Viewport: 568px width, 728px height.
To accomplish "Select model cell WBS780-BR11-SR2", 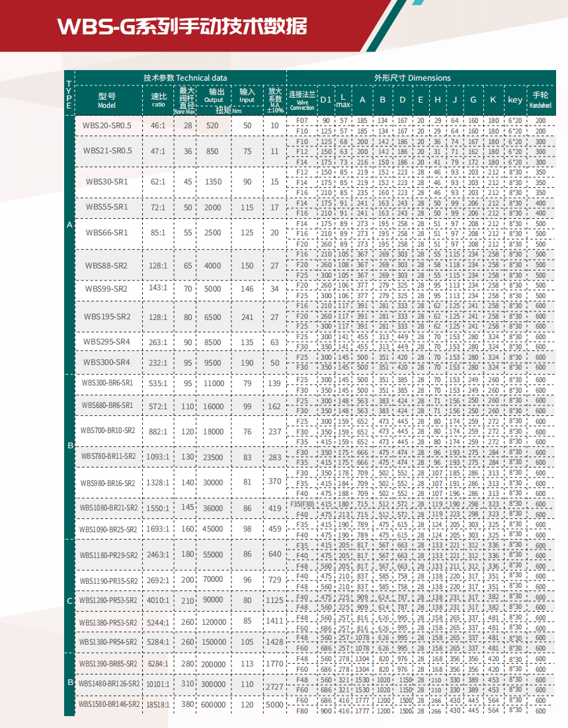I will tap(108, 456).
